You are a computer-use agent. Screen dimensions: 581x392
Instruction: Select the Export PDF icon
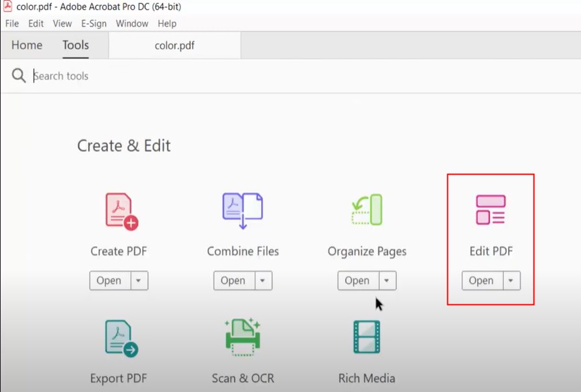(121, 338)
